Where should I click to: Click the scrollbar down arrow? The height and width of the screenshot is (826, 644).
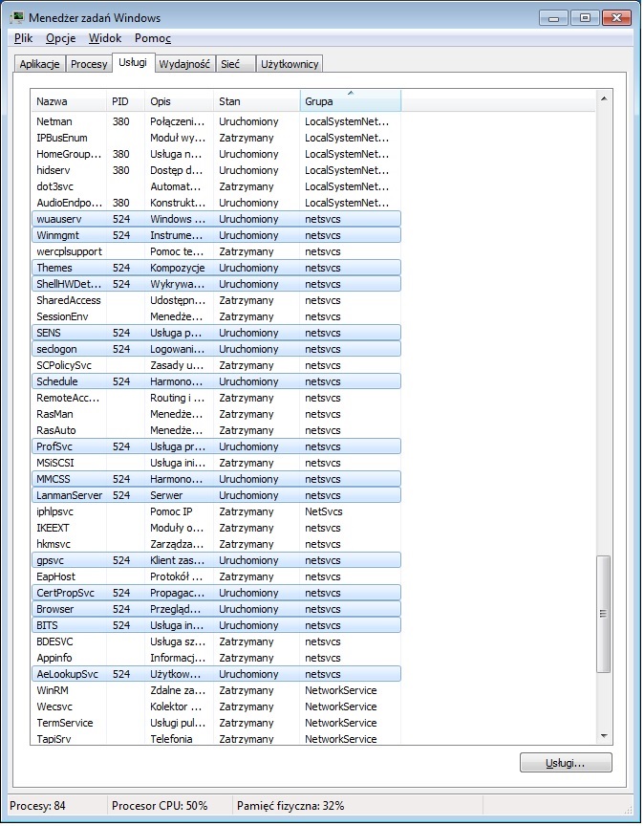[x=604, y=736]
